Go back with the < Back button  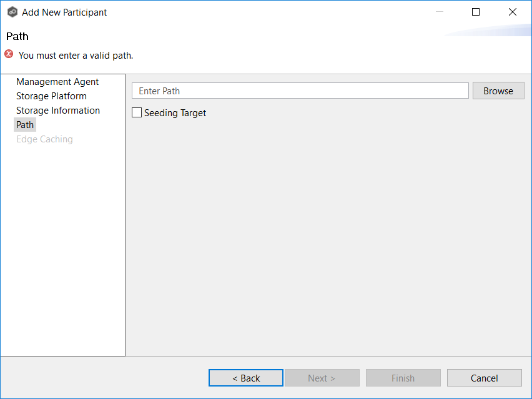[246, 378]
